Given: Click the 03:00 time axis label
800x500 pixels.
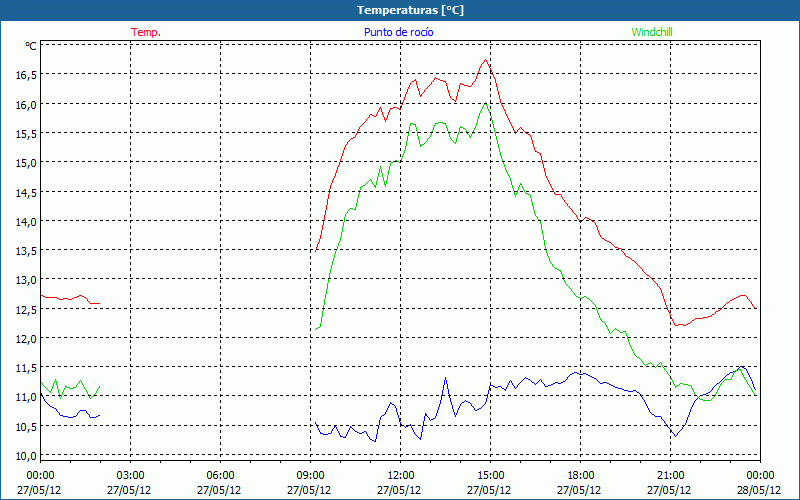Looking at the screenshot, I should pos(130,475).
